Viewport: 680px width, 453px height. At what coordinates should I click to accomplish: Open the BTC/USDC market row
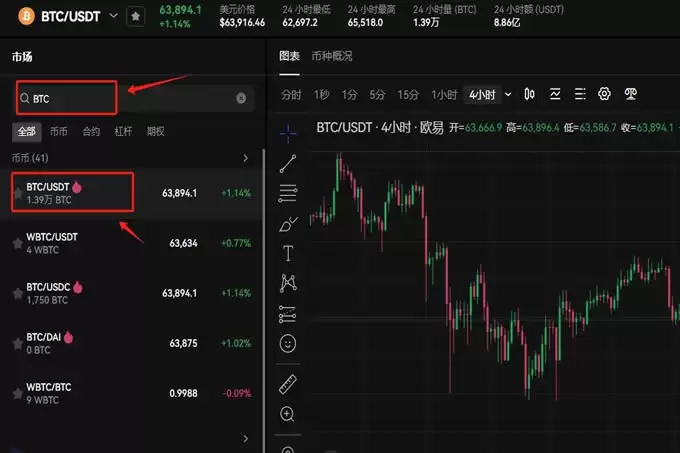click(x=130, y=293)
